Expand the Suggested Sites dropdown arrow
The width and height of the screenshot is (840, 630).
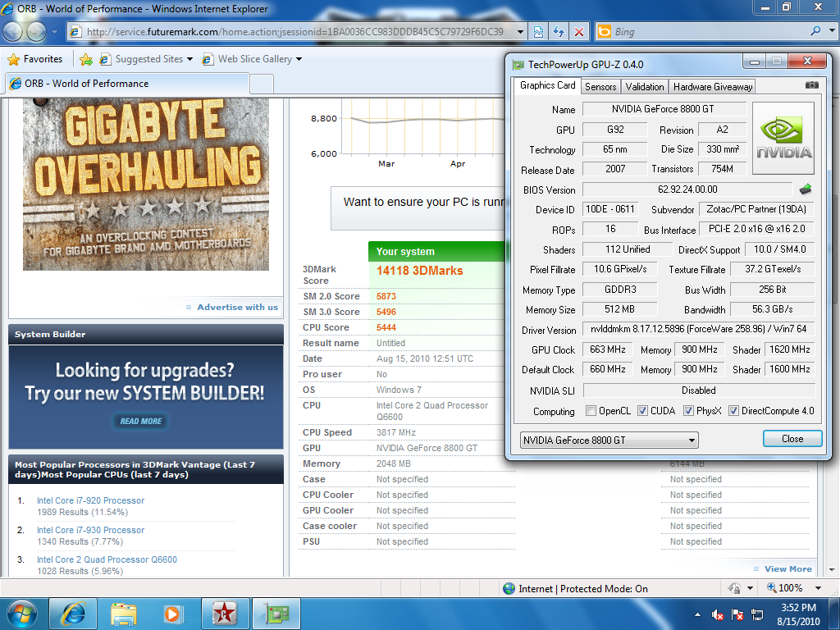tap(189, 59)
